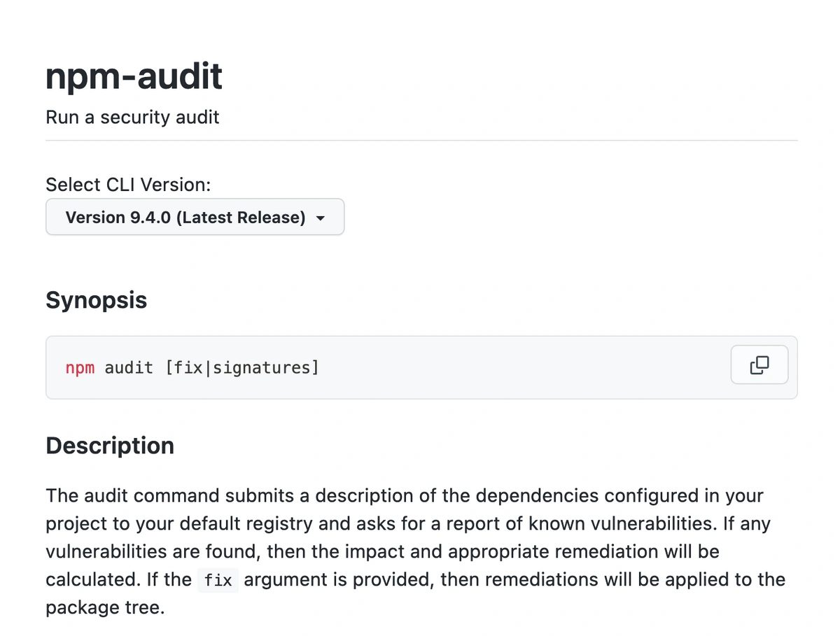Click the Select CLI Version label

[x=128, y=185]
